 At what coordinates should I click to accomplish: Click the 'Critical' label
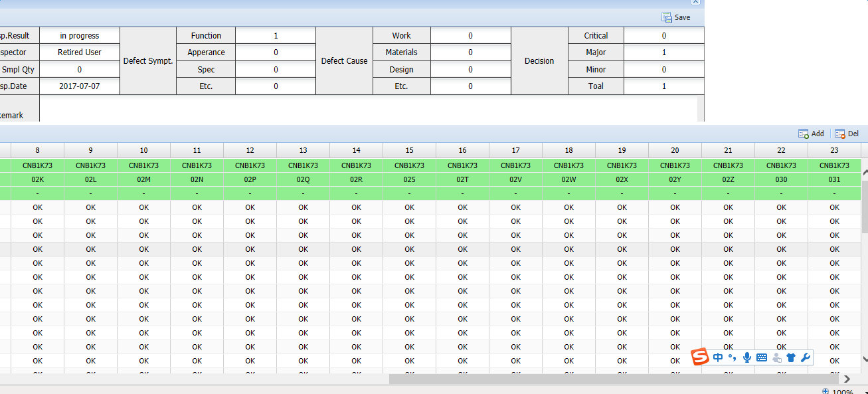coord(596,35)
